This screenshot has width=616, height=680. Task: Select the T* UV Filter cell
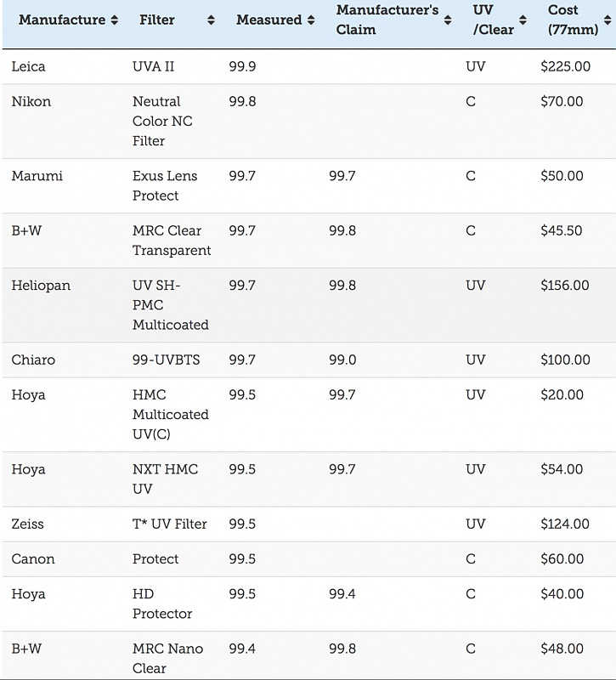[170, 524]
